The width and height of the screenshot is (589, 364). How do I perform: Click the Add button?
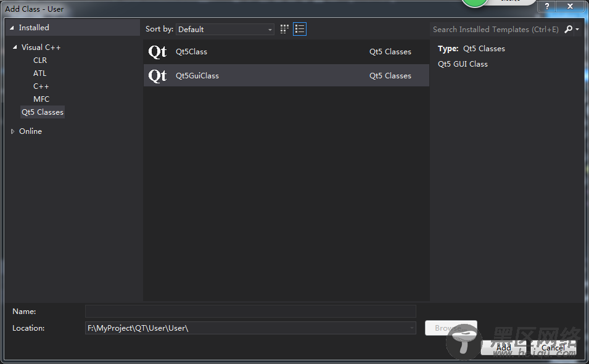(x=503, y=348)
